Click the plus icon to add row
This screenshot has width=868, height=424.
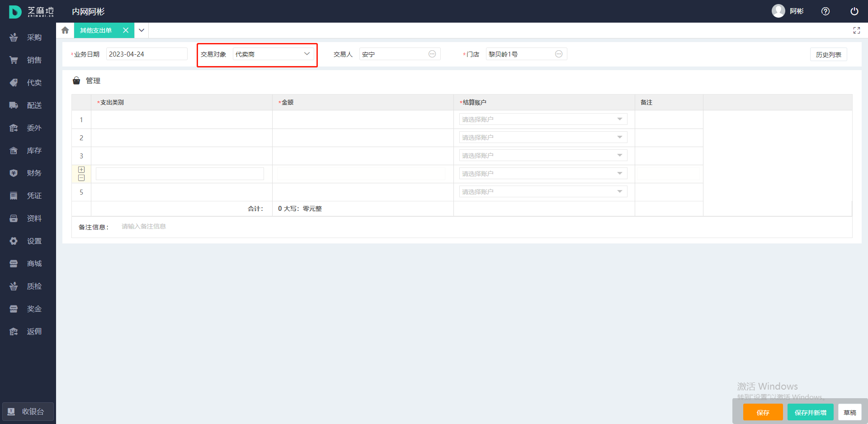tap(81, 170)
